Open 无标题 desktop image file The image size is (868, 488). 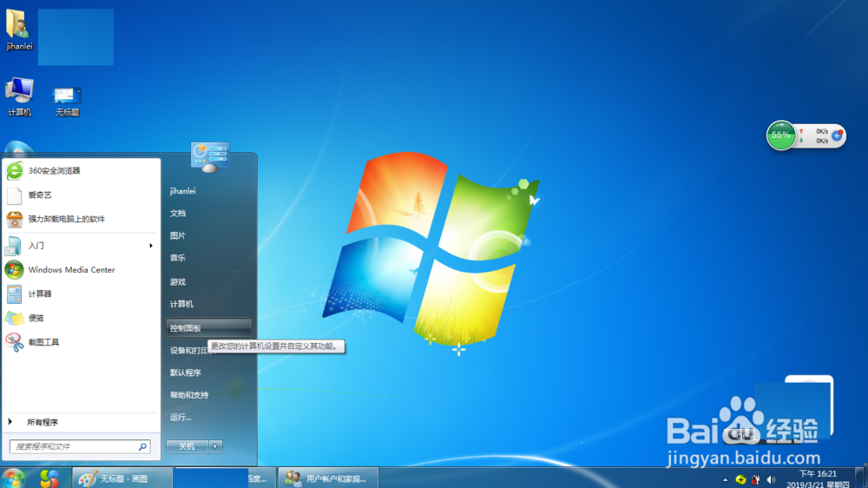pos(67,101)
